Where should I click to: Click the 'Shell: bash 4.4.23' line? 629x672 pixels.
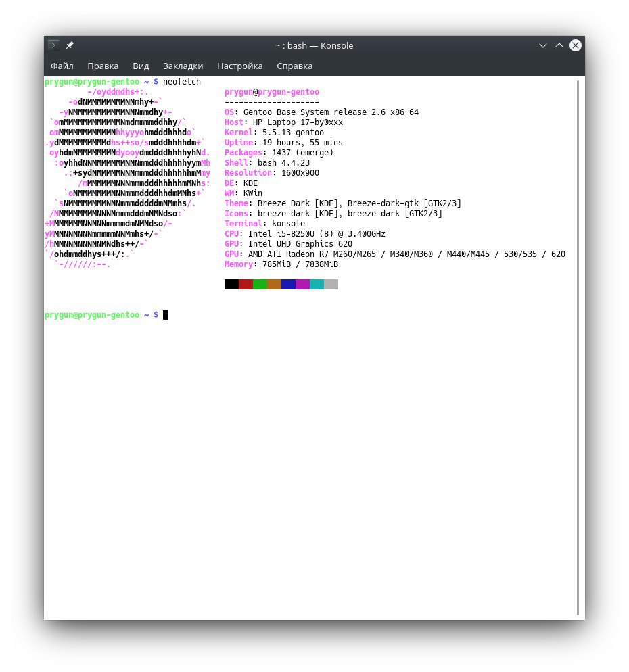pos(267,163)
